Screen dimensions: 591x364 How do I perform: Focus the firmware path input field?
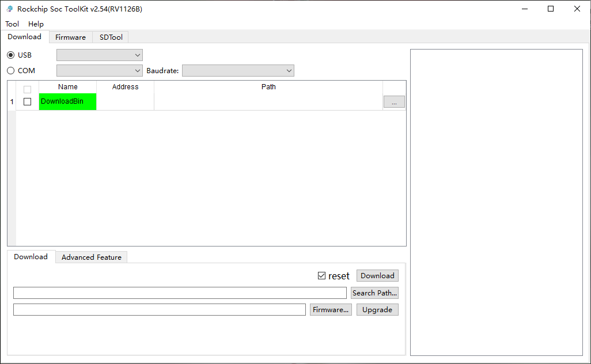click(x=160, y=310)
